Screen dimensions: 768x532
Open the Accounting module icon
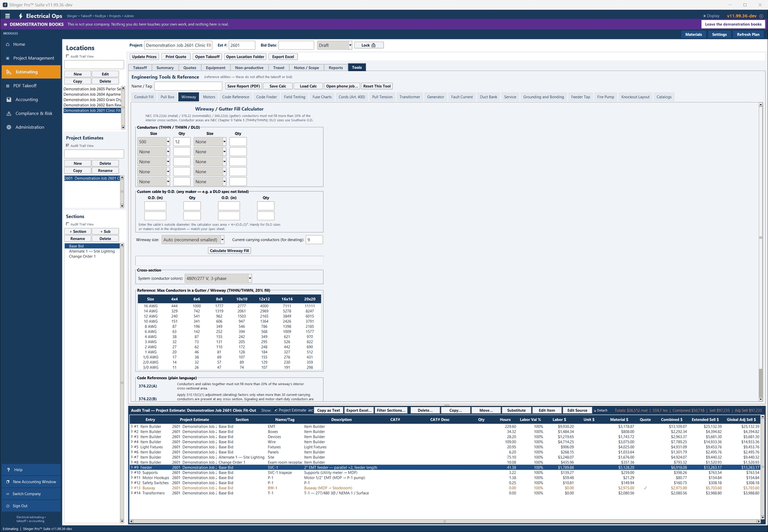tap(8, 100)
